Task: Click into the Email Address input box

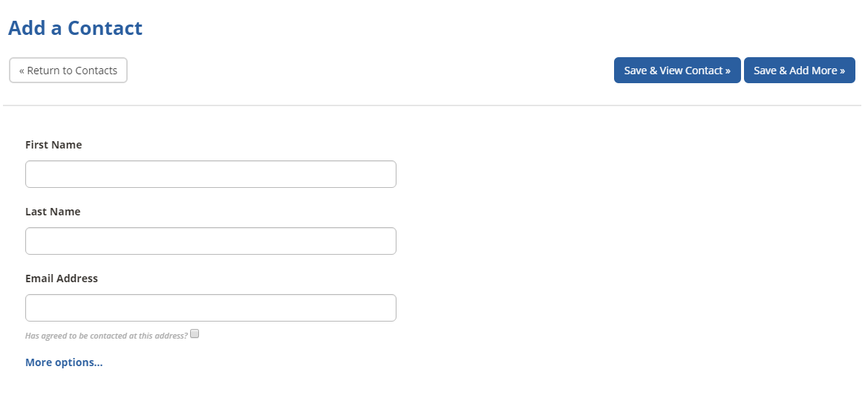Action: click(211, 307)
